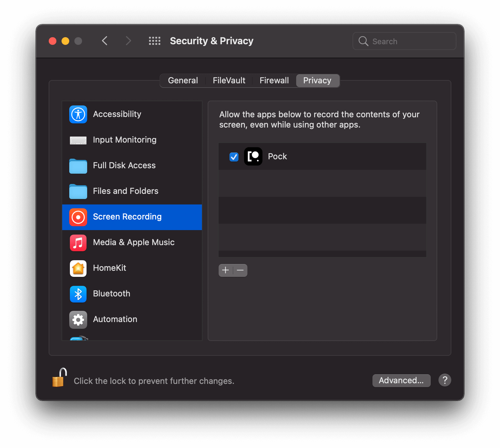Remove selected app using minus button
The width and height of the screenshot is (500, 448).
[240, 270]
